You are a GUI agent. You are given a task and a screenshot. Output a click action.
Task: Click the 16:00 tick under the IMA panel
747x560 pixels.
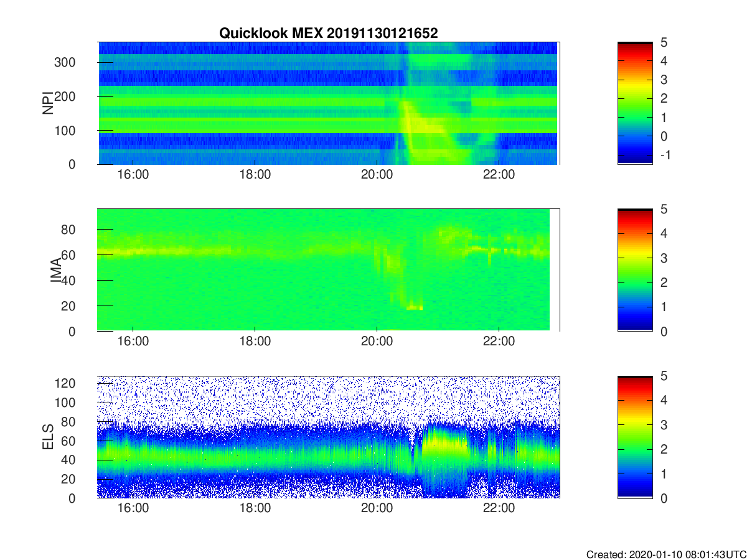[133, 342]
